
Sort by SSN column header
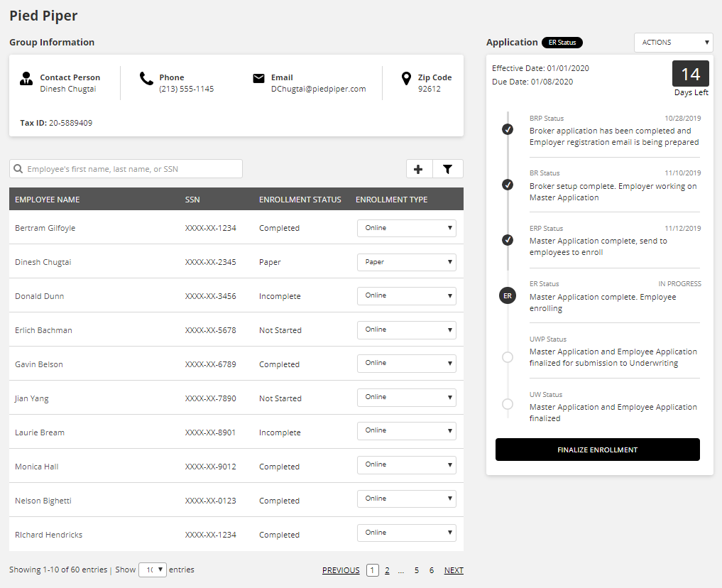point(192,200)
